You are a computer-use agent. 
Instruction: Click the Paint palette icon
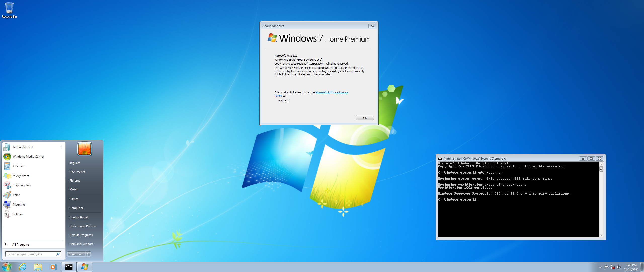pyautogui.click(x=7, y=195)
